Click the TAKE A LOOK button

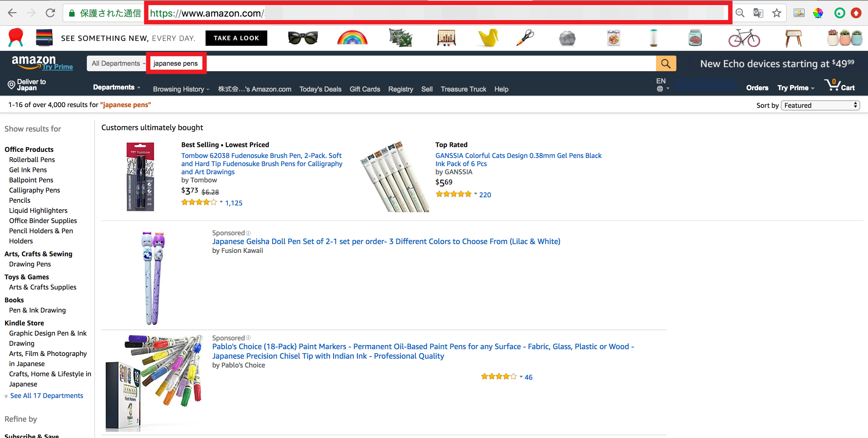coord(236,38)
